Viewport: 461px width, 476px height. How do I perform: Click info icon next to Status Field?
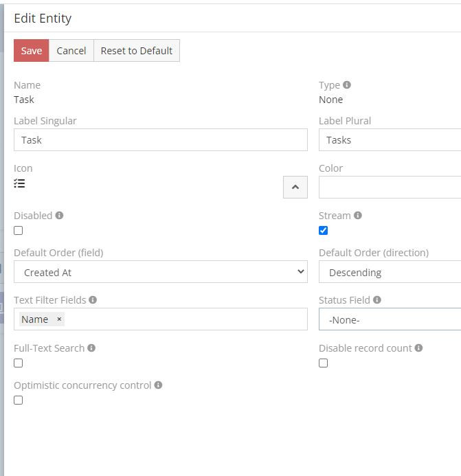377,300
